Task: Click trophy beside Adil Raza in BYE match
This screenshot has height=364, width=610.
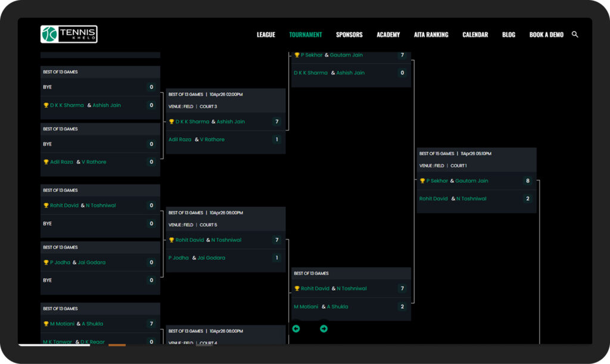Action: (46, 162)
